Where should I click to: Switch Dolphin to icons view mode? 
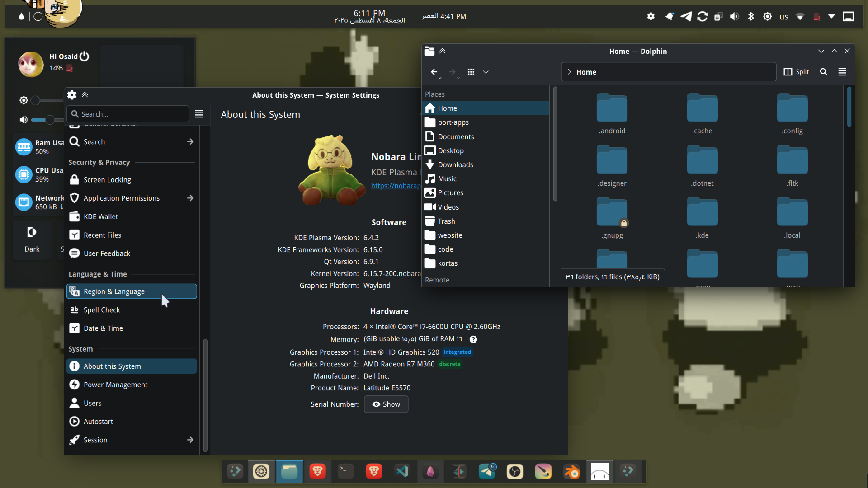471,72
